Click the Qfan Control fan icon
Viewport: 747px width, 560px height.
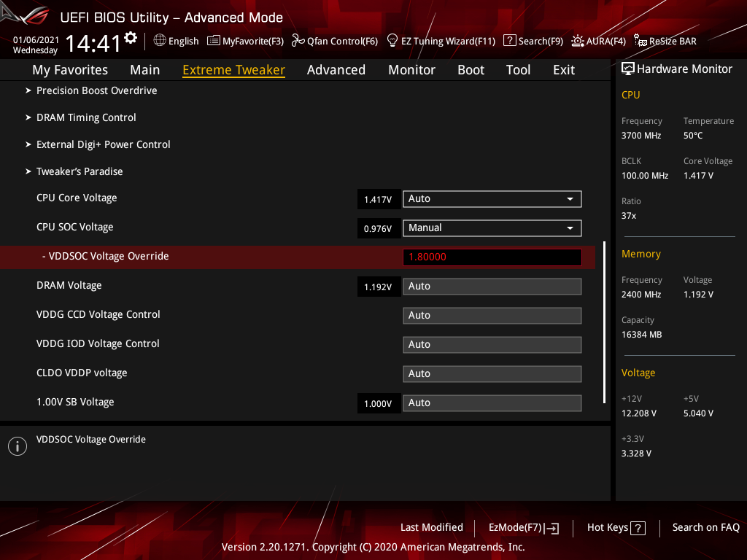(x=298, y=41)
